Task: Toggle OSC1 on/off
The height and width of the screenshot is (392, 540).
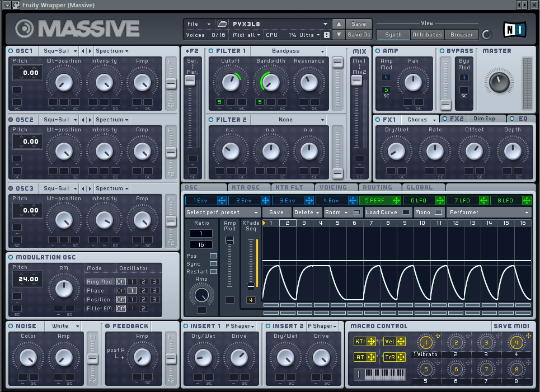Action: (11, 51)
